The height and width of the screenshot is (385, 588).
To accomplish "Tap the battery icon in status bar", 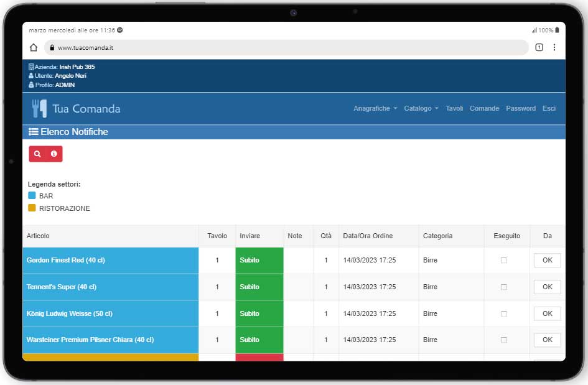I will [x=557, y=30].
